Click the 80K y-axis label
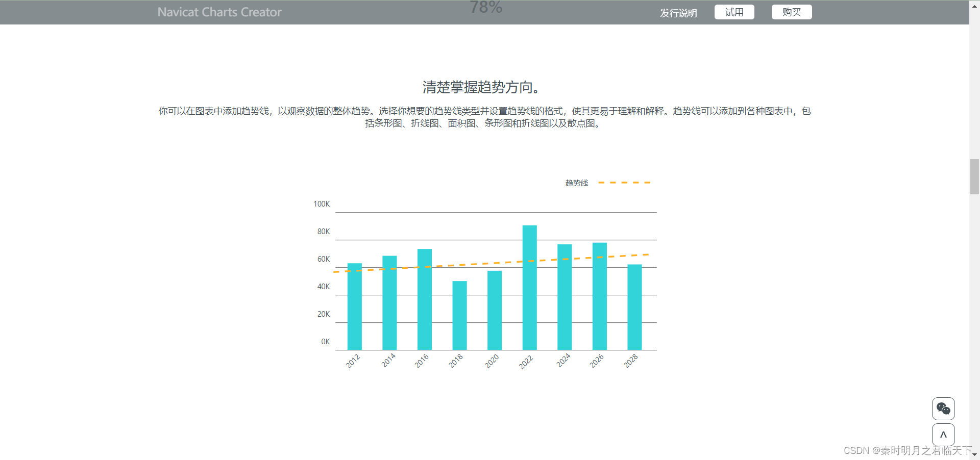This screenshot has width=980, height=460. pos(324,232)
